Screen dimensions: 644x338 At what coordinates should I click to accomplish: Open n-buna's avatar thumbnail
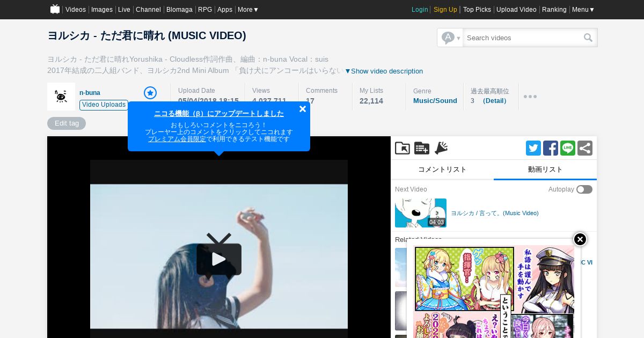pyautogui.click(x=61, y=97)
